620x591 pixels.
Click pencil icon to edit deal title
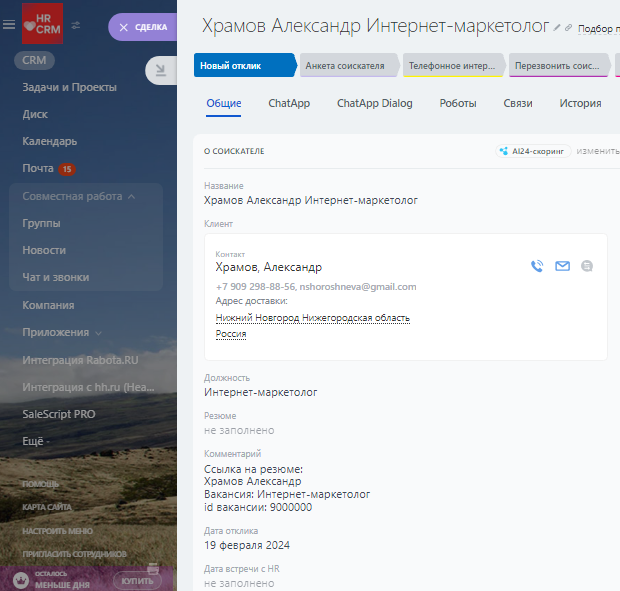click(x=557, y=27)
